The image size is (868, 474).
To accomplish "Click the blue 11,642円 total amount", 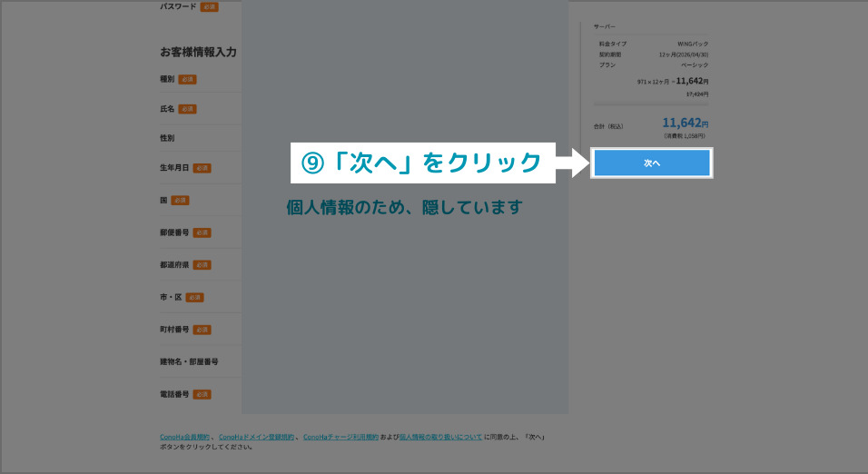I will point(686,123).
